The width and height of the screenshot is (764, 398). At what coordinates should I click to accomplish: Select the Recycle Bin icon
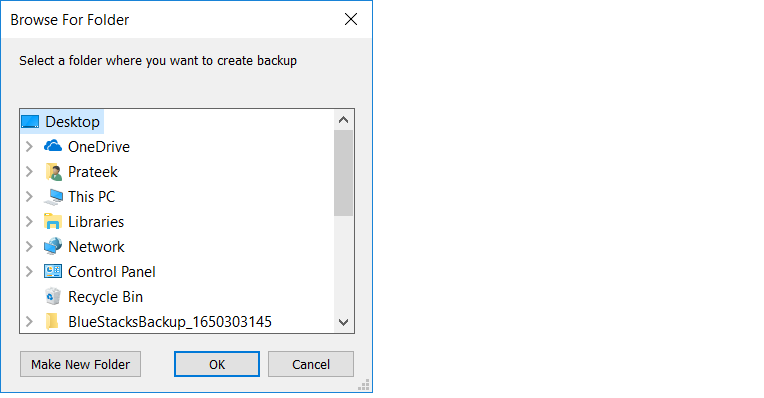pos(53,297)
